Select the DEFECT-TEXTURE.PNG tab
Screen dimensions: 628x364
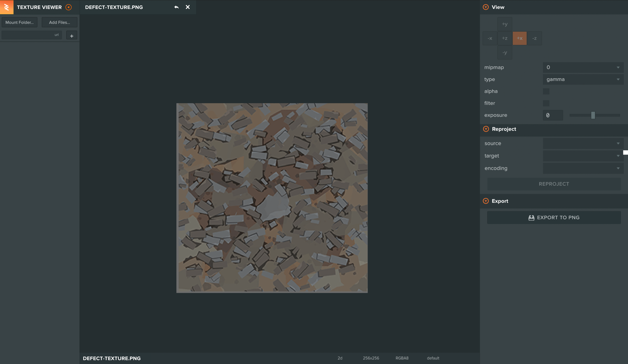point(114,7)
